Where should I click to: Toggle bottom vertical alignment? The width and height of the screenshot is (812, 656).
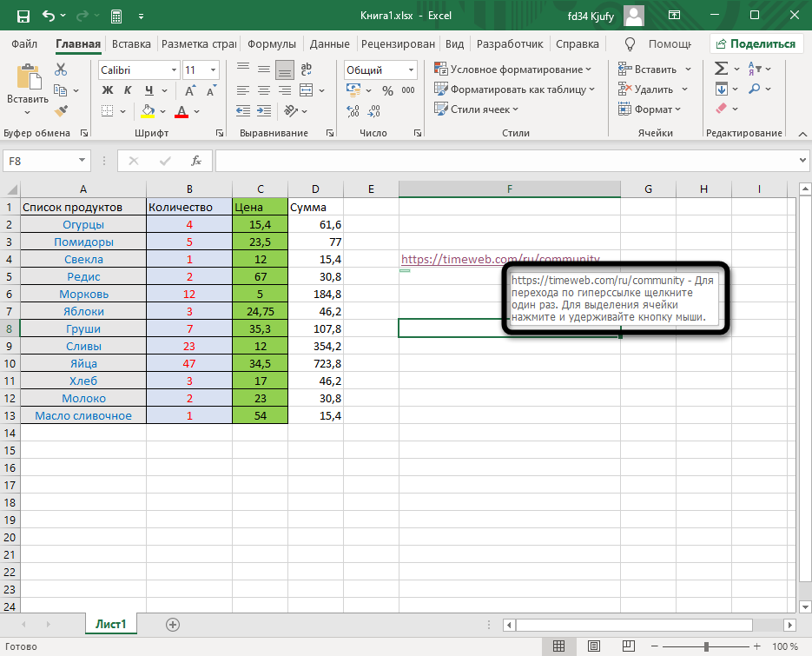[284, 70]
